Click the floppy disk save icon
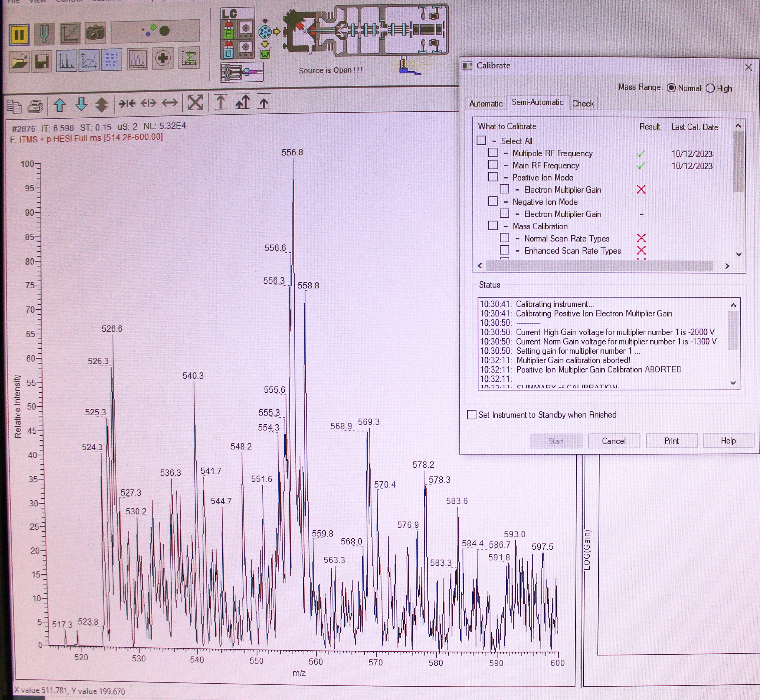The height and width of the screenshot is (700, 760). coord(42,60)
